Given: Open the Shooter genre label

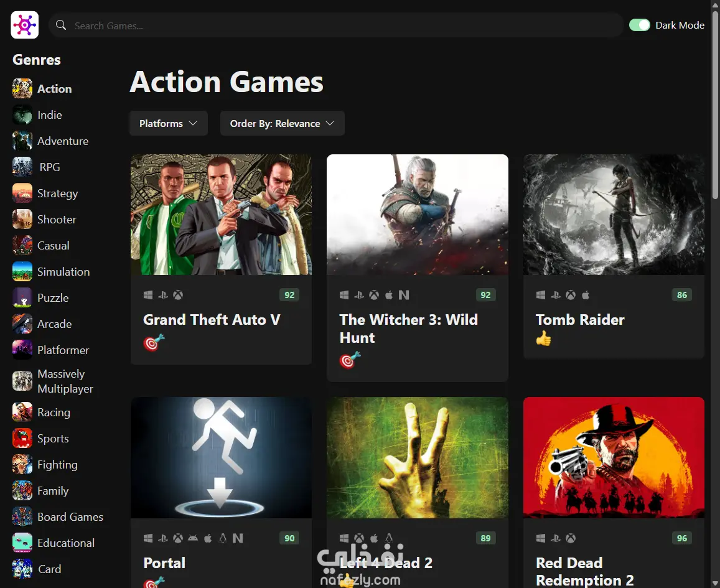Looking at the screenshot, I should point(57,220).
